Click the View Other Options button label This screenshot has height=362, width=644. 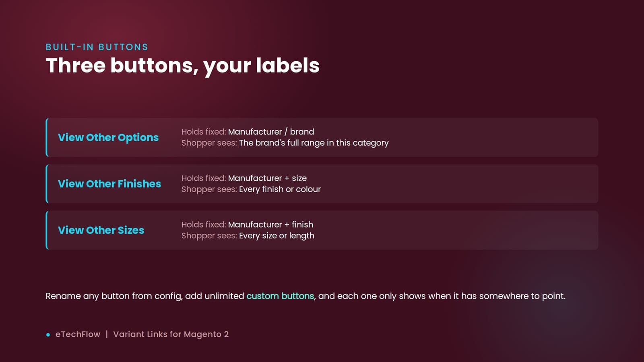pyautogui.click(x=108, y=138)
